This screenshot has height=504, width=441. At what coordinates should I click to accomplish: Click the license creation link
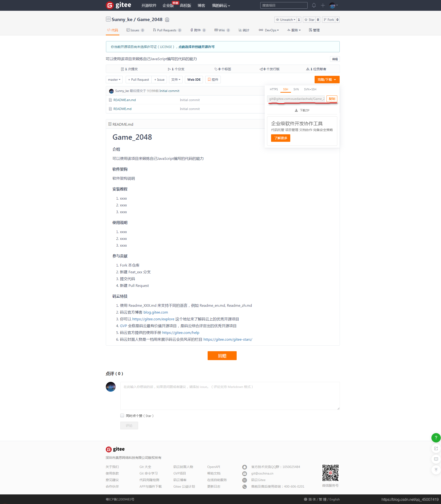[196, 47]
